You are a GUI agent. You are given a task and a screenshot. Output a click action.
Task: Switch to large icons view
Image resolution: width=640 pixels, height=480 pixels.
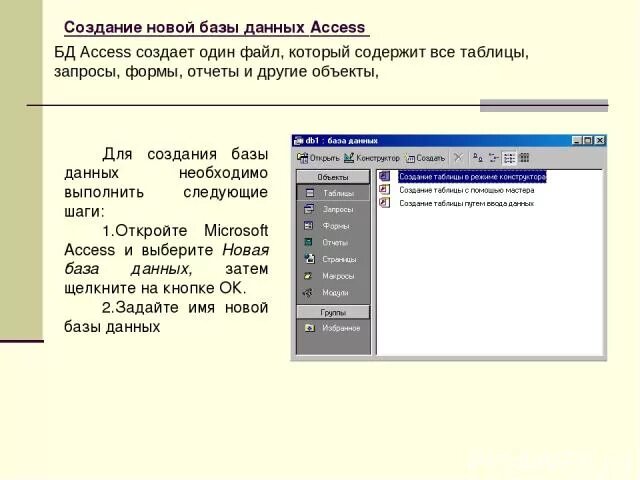point(478,158)
